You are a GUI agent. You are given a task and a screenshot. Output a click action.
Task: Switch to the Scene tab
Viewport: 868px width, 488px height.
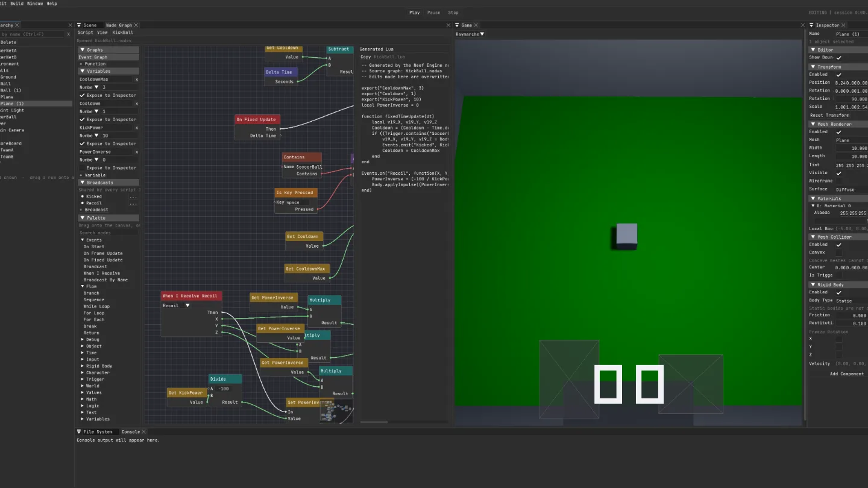point(90,25)
